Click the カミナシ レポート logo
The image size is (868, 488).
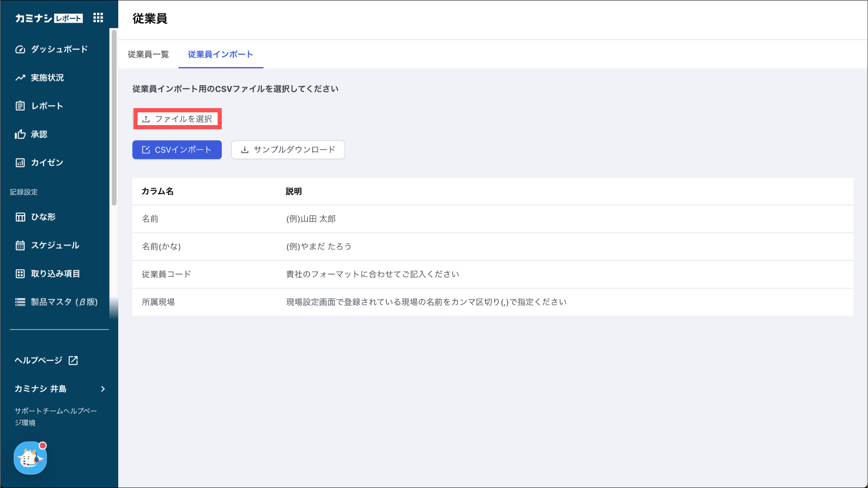coord(49,18)
